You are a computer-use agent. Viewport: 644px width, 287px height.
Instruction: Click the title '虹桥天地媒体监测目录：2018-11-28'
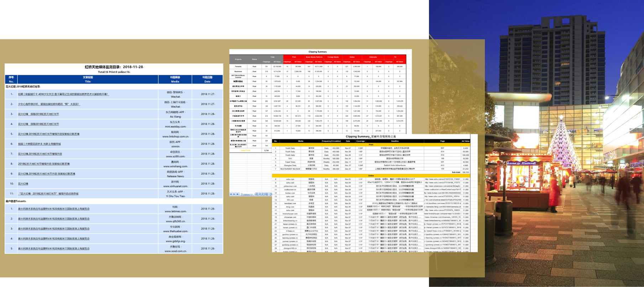(x=114, y=67)
